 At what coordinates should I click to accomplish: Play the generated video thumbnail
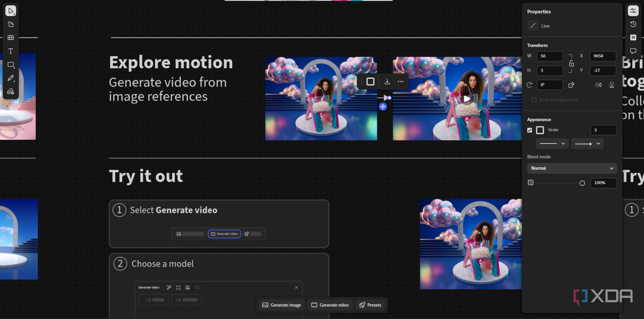pos(467,99)
